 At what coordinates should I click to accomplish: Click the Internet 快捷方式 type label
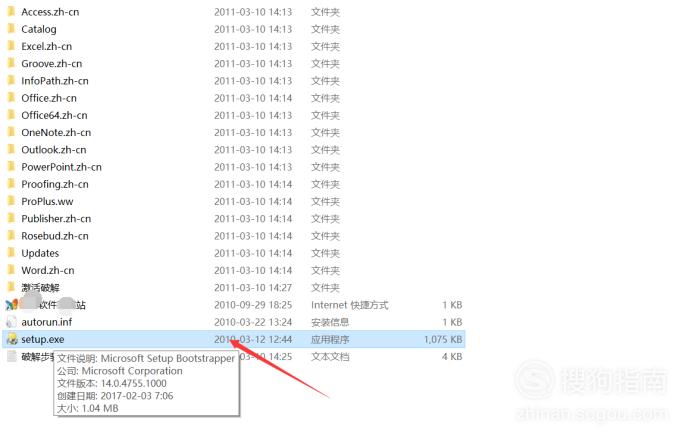point(350,305)
